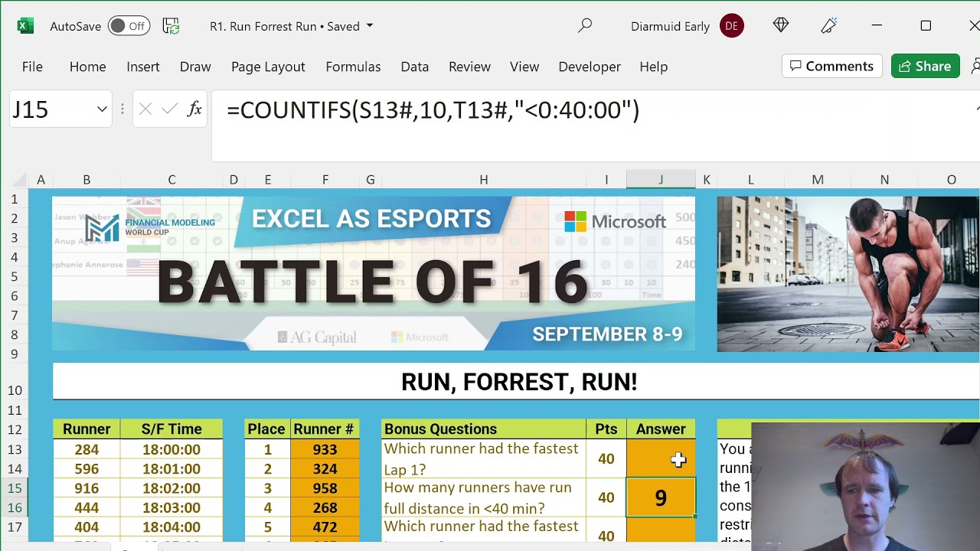Switch to the Insert tab

coord(143,67)
